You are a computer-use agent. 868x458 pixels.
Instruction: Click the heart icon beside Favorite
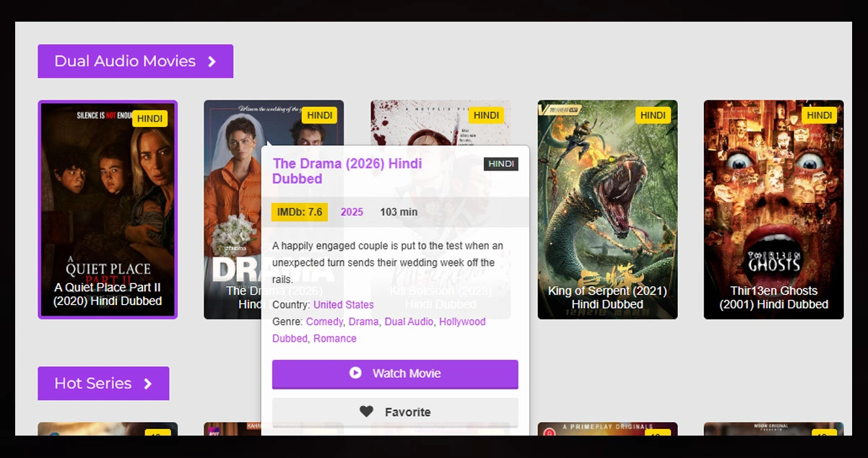(x=367, y=412)
